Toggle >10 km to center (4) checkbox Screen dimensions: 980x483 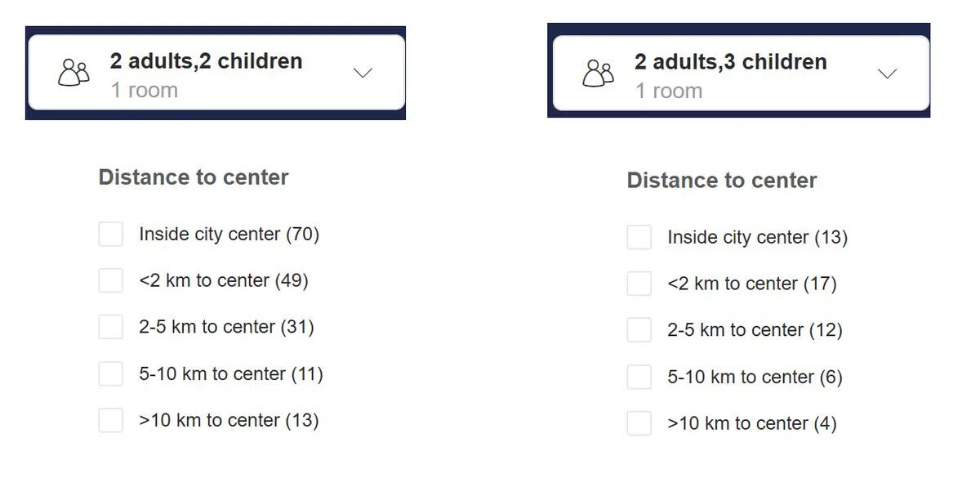coord(639,424)
